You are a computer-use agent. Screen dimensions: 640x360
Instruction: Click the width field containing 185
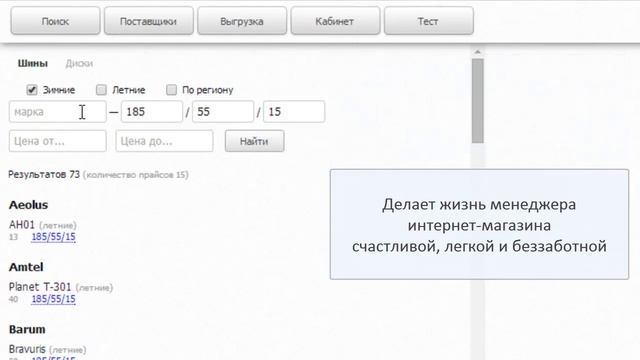[152, 111]
